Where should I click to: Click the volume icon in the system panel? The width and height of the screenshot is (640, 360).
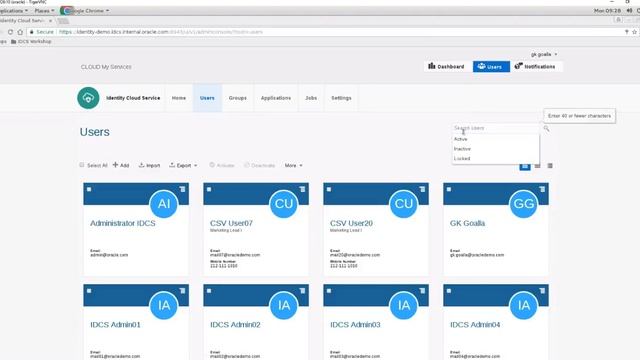coord(629,11)
